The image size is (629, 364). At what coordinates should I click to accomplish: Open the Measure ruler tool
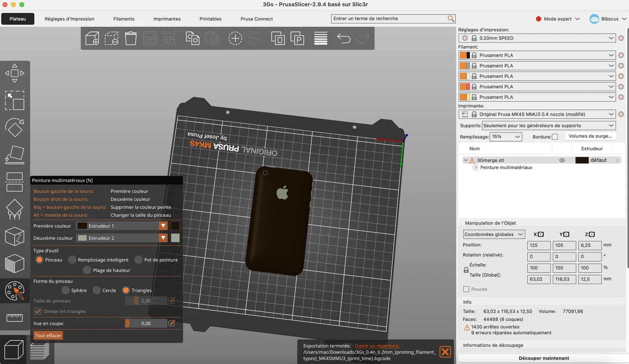[x=15, y=317]
